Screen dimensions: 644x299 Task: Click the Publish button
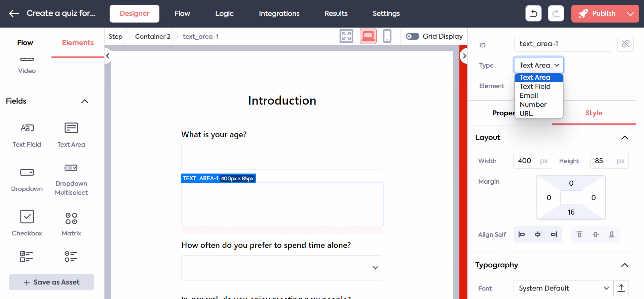click(x=597, y=14)
